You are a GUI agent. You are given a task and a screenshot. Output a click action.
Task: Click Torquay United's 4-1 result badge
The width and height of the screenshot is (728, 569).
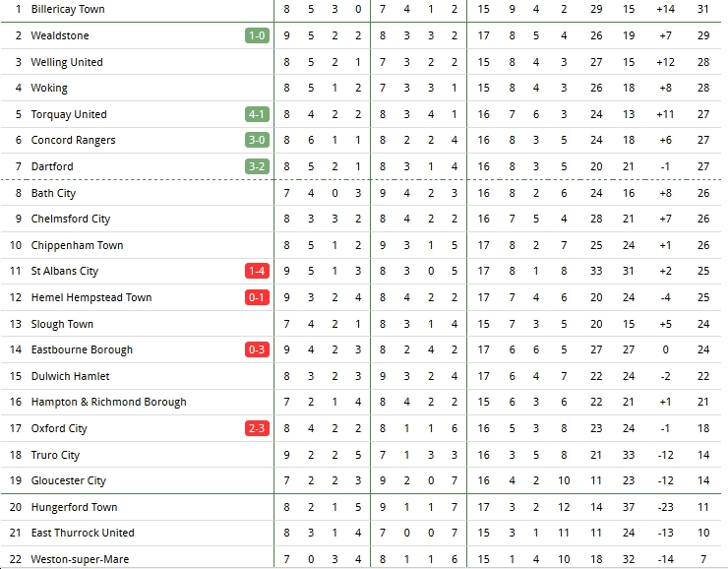click(257, 114)
